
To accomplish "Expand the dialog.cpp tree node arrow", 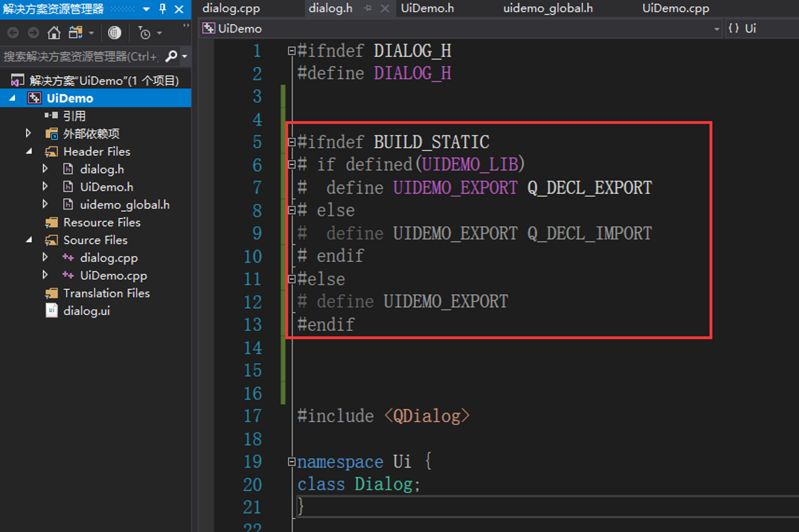I will pyautogui.click(x=45, y=257).
